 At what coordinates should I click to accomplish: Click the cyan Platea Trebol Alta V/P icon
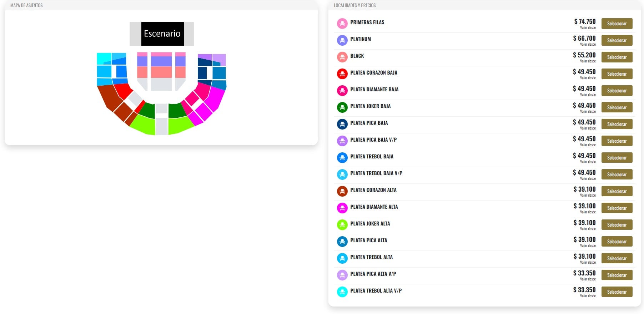(x=342, y=292)
